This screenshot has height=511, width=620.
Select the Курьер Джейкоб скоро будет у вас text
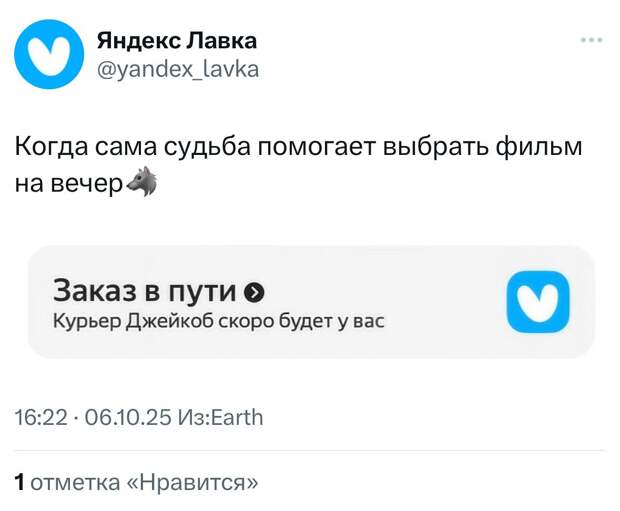click(x=218, y=323)
